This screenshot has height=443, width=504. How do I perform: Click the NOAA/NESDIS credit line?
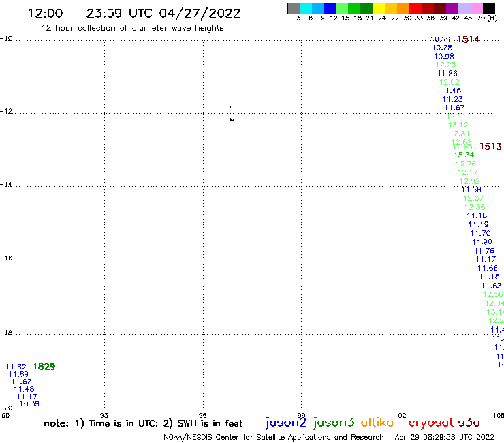point(274,437)
